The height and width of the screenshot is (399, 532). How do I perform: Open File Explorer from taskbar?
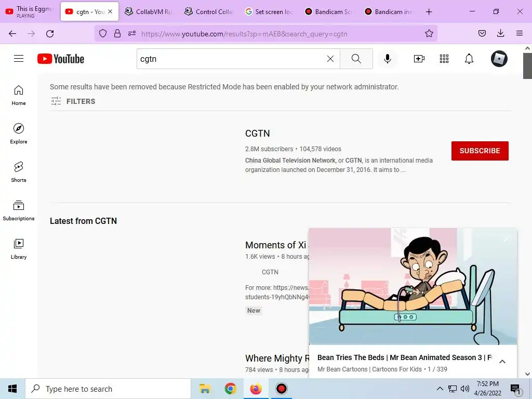[205, 389]
